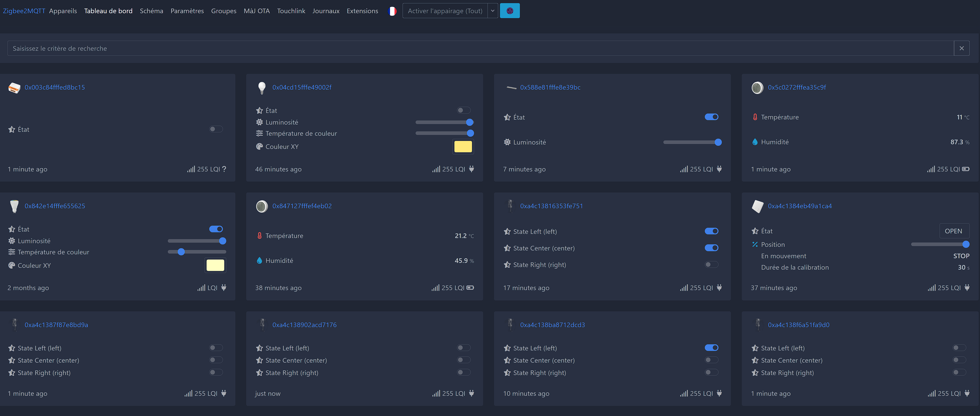
Task: Switch to the Journaux tab
Action: click(x=326, y=11)
